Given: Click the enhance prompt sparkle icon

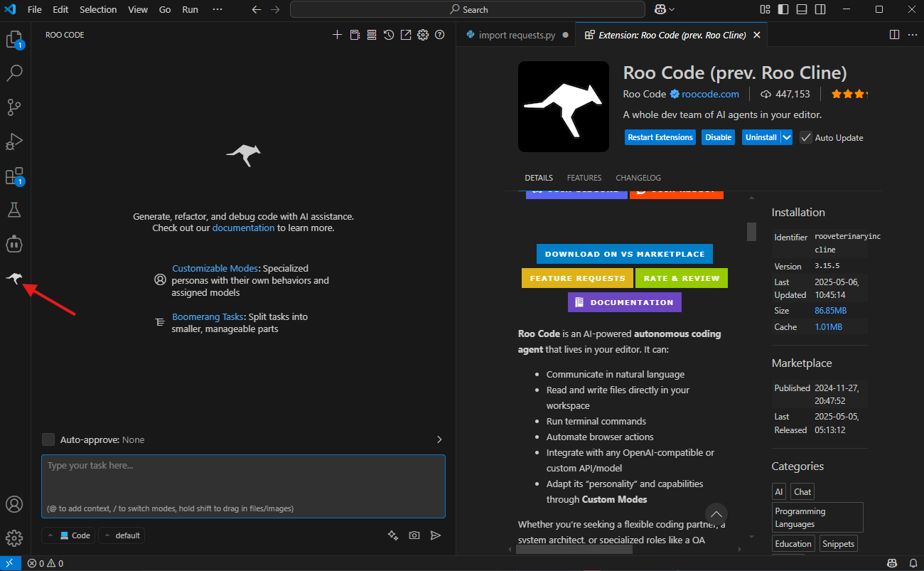Looking at the screenshot, I should click(392, 535).
